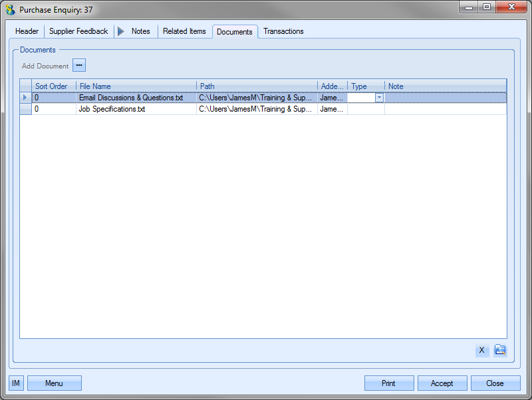Click sort order 0 in Job Specifications row

[x=54, y=109]
